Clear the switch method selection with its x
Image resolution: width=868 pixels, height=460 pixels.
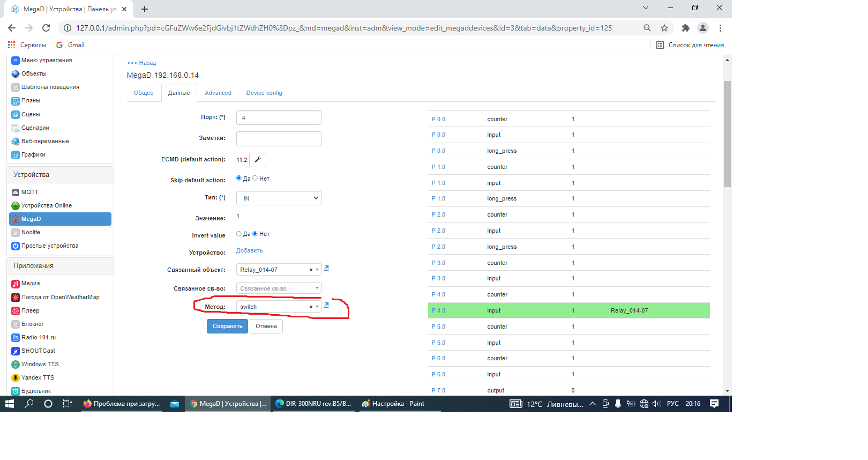[311, 307]
